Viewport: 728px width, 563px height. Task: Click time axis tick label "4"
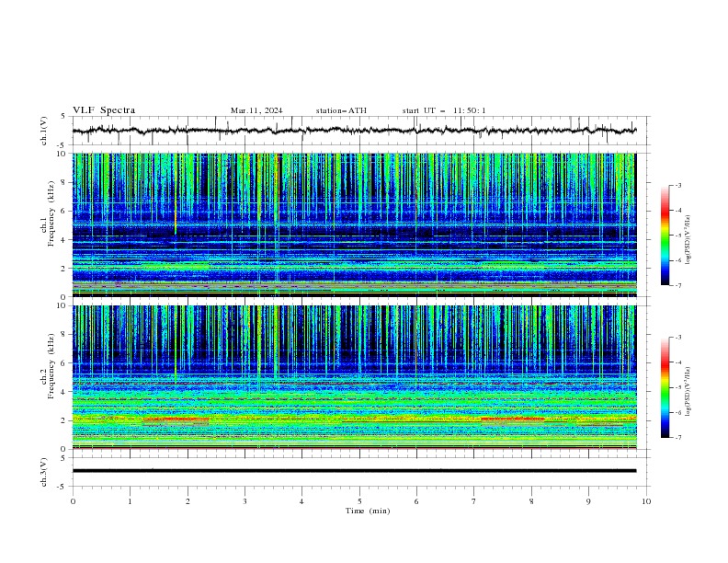click(302, 501)
